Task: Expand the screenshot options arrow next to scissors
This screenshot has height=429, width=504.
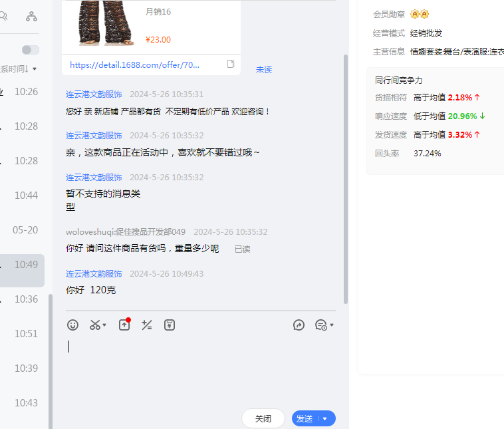Action: coord(104,325)
